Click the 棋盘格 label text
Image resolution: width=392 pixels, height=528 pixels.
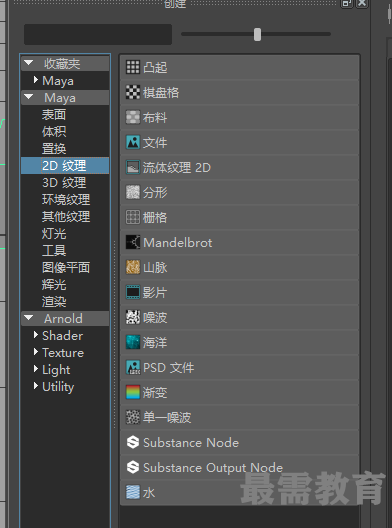point(161,92)
